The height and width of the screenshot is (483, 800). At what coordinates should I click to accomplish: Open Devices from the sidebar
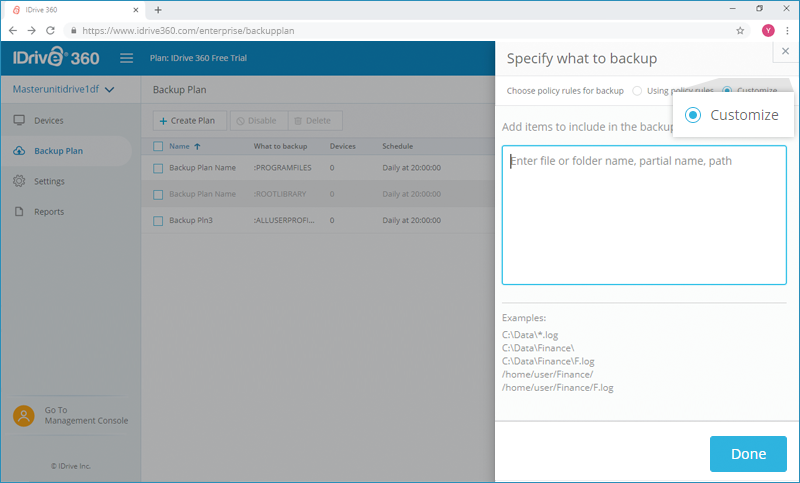[x=48, y=120]
